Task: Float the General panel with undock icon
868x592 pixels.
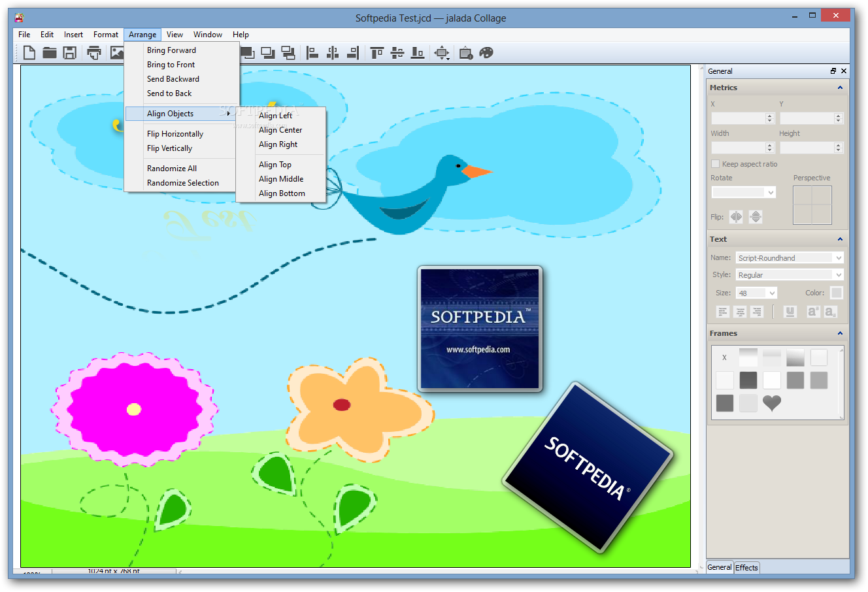Action: 833,71
